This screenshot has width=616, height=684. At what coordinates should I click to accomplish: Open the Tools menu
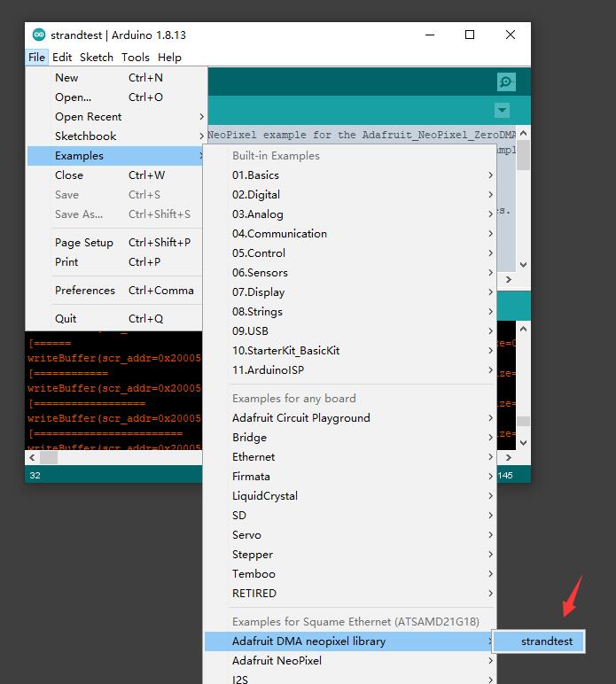[x=136, y=57]
